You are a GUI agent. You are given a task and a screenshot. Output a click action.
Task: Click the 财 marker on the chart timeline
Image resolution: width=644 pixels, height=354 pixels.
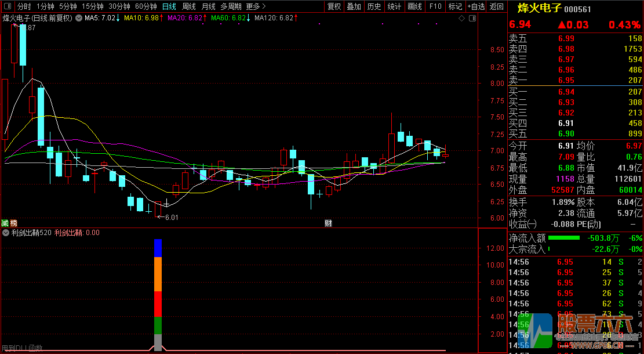tap(328, 223)
